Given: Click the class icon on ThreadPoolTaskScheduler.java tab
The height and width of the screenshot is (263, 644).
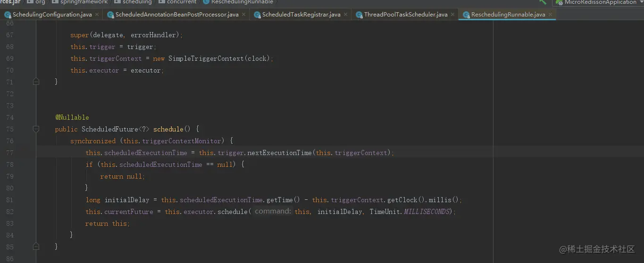Looking at the screenshot, I should click(x=359, y=15).
